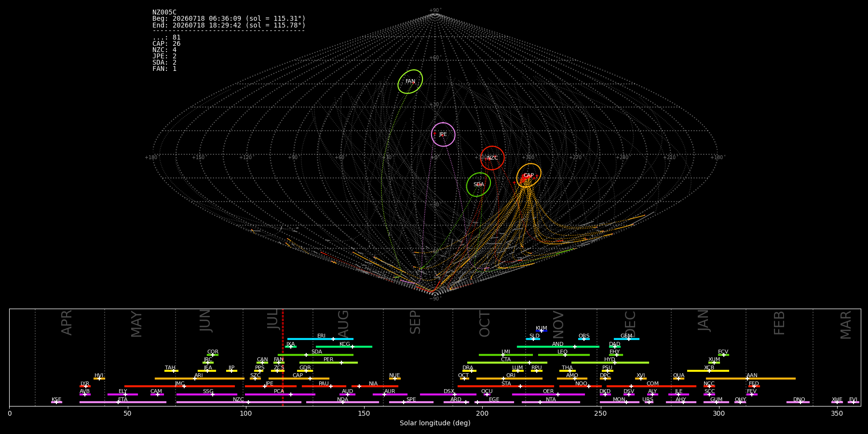
Task: Click the 'Beg: 20260718 06:36:09' line
Action: [229, 19]
